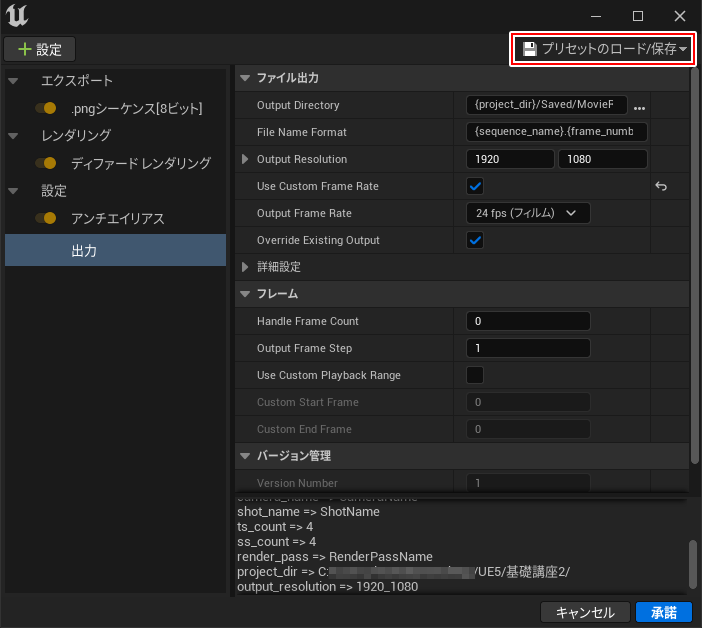
Task: Toggle the ディファード レンダリング switch
Action: (45, 163)
